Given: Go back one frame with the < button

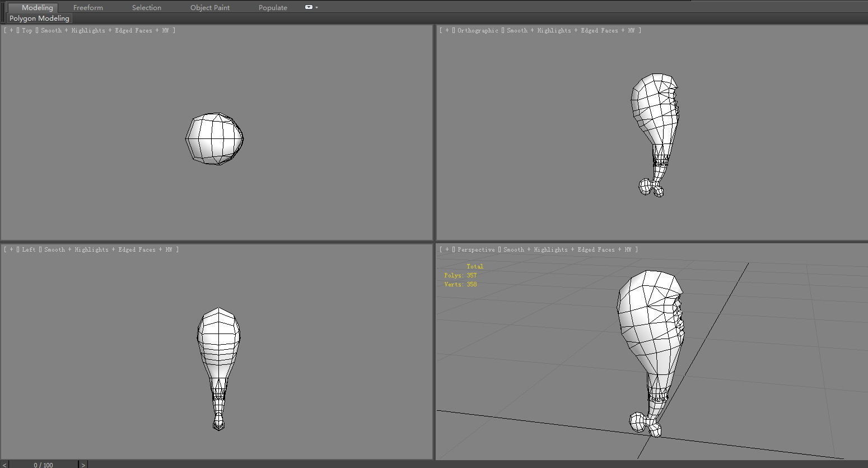Looking at the screenshot, I should [4, 464].
